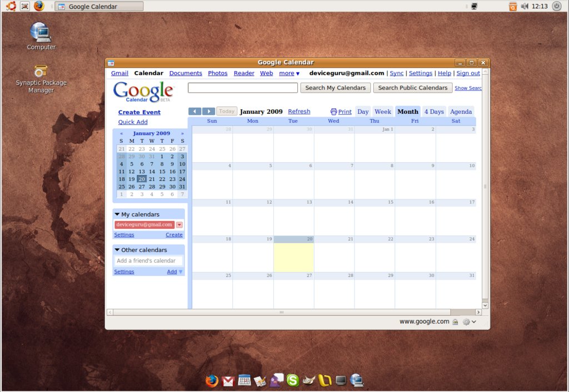Click the vertical scrollbar down arrow
Viewport: 569px width, 392px height.
tap(485, 305)
